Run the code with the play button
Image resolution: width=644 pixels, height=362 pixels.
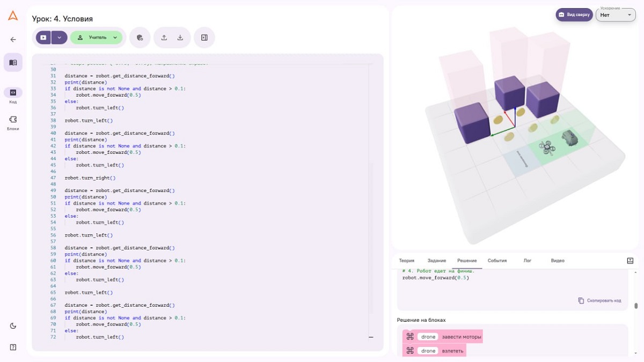click(x=43, y=38)
